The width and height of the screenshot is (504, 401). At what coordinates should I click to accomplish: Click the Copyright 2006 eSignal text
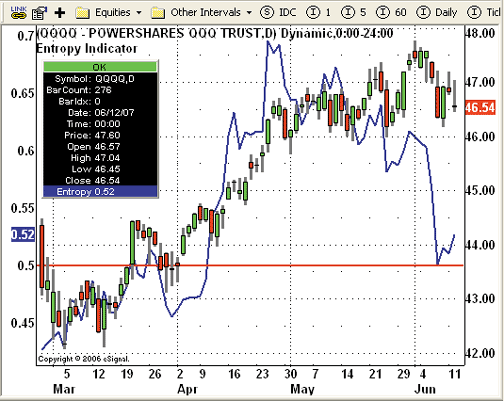click(x=84, y=359)
